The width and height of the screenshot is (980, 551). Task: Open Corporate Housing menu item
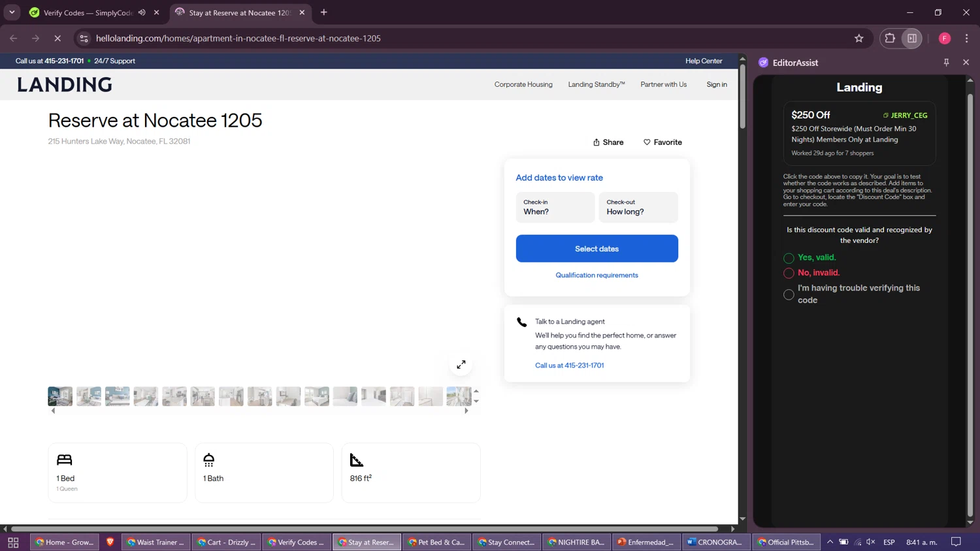tap(523, 84)
